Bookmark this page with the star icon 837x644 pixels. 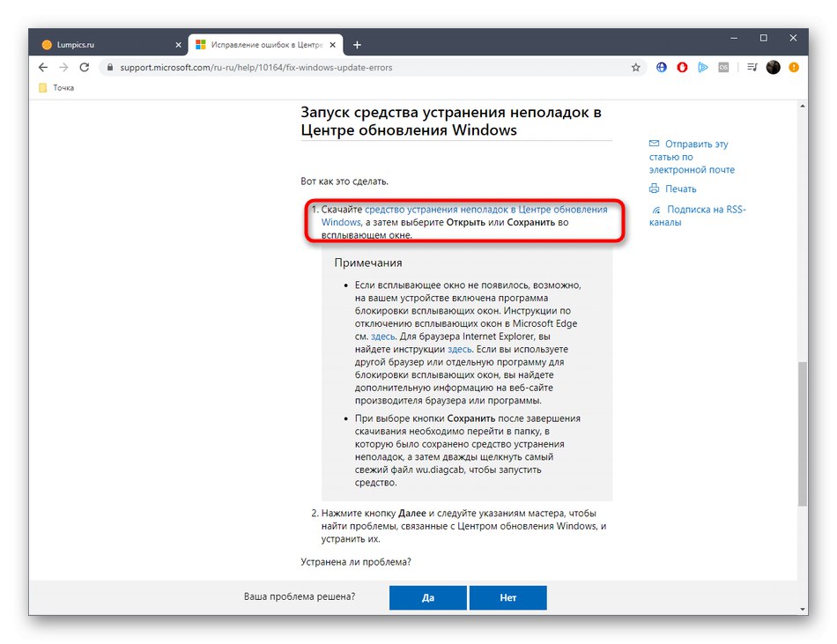coord(635,67)
